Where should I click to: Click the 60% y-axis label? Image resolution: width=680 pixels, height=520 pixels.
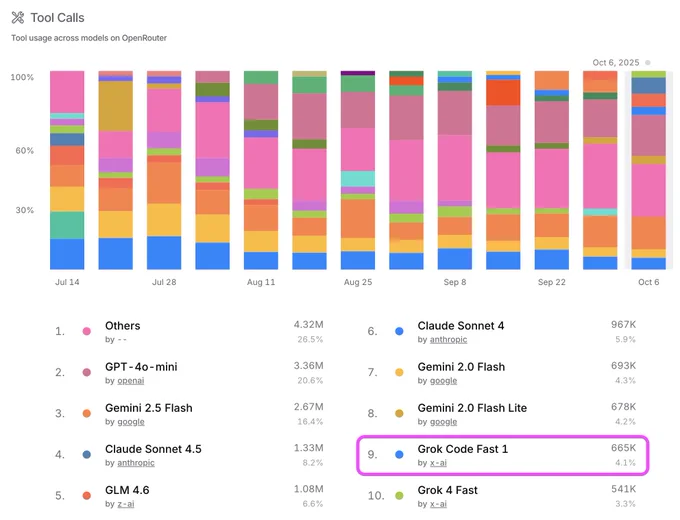(25, 150)
